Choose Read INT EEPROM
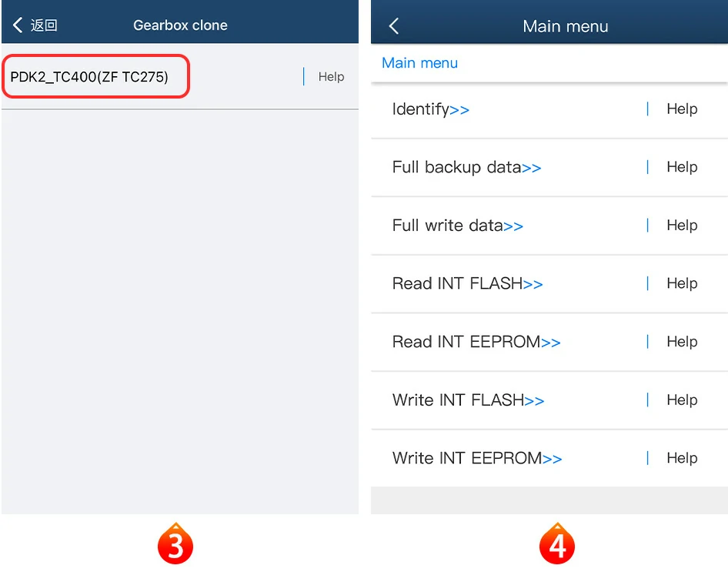Screen dimensions: 728x582 click(476, 342)
